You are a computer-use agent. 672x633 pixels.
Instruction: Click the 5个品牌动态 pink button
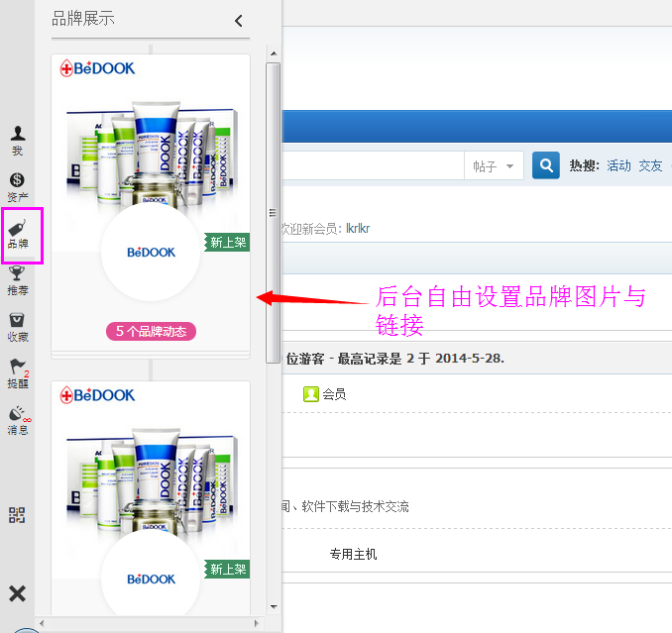coord(151,331)
